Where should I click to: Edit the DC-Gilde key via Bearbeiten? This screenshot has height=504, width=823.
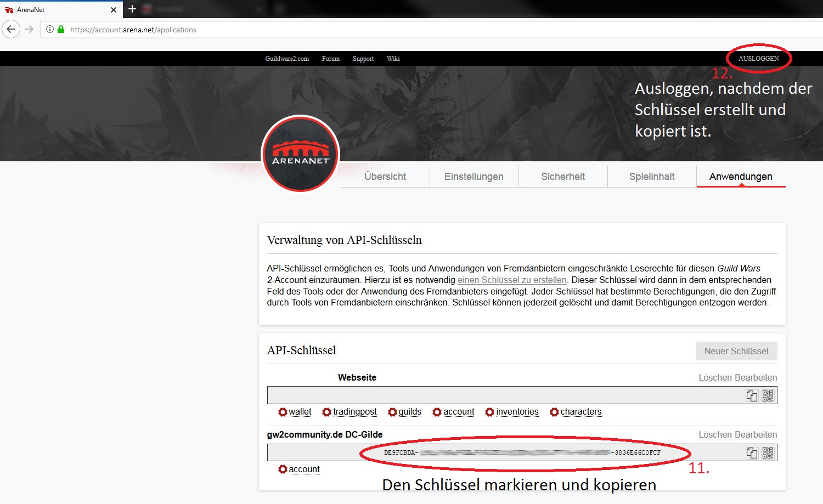(x=756, y=434)
